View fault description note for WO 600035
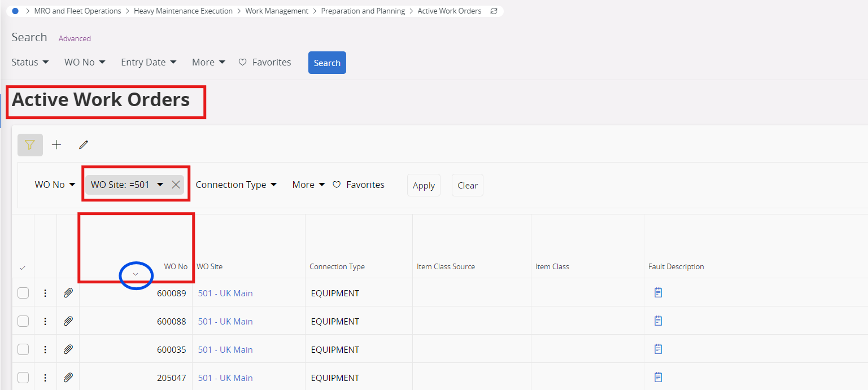The width and height of the screenshot is (868, 390). click(658, 349)
